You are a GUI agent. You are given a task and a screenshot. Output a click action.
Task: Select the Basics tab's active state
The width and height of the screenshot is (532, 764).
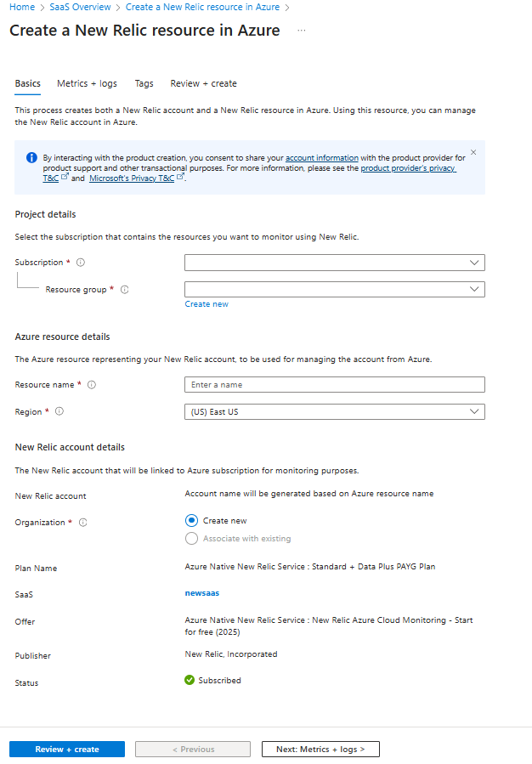[27, 83]
